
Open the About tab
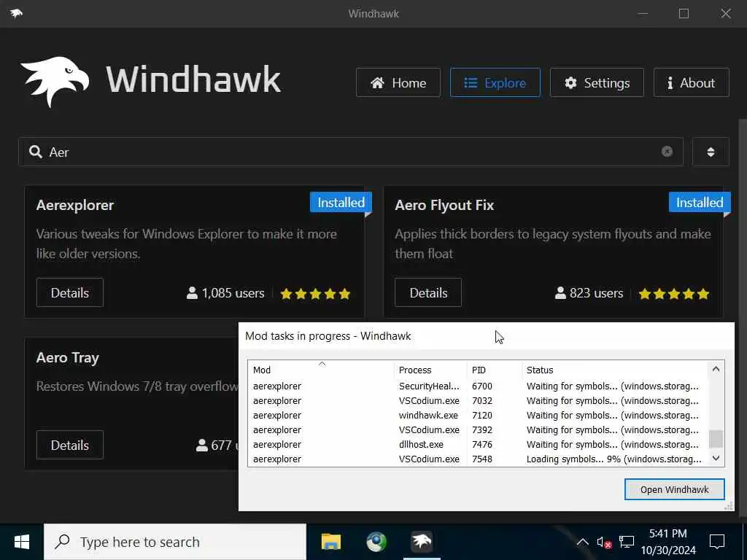pos(691,83)
